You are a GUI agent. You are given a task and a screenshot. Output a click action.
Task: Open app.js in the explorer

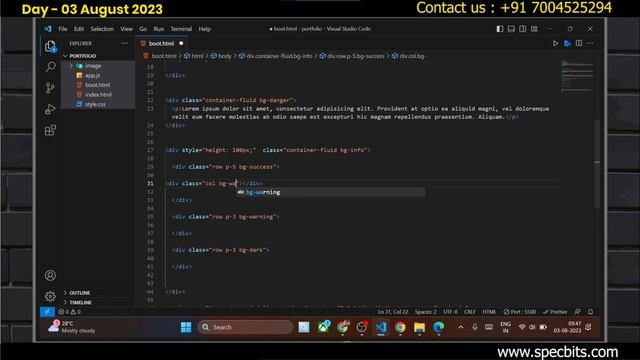point(93,76)
